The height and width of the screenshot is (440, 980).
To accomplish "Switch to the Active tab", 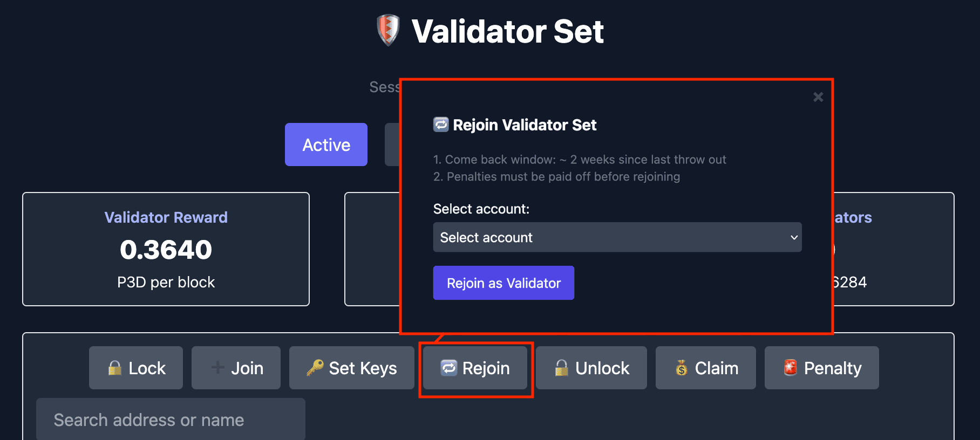I will (x=326, y=145).
